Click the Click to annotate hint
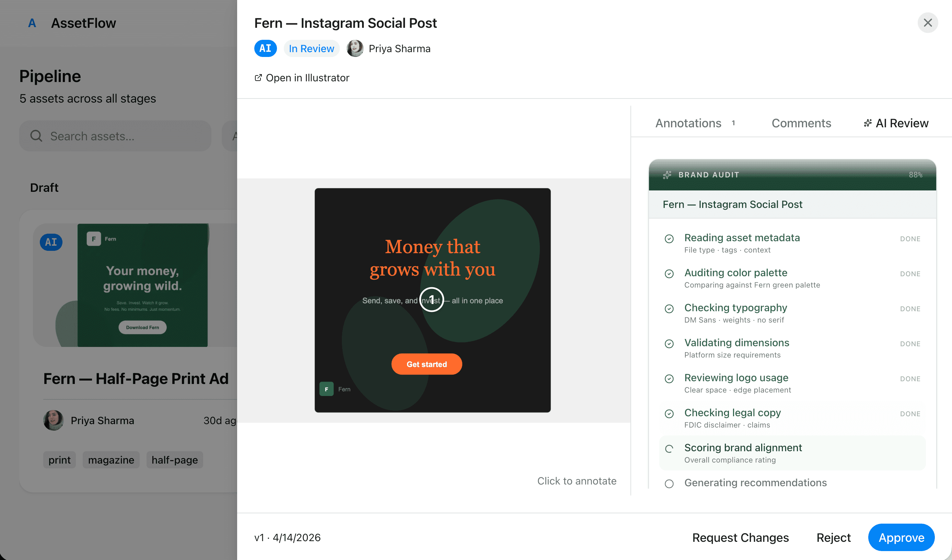952x560 pixels. 577,481
